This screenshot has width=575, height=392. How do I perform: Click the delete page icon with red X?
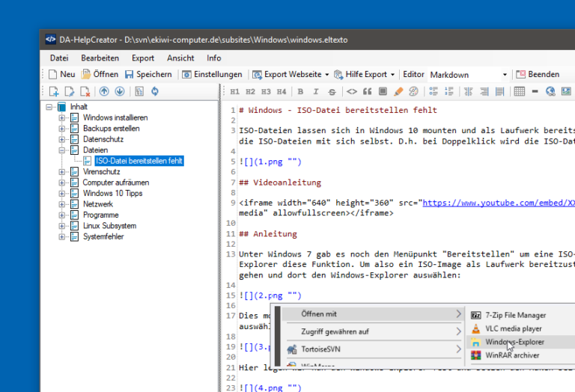(x=85, y=92)
